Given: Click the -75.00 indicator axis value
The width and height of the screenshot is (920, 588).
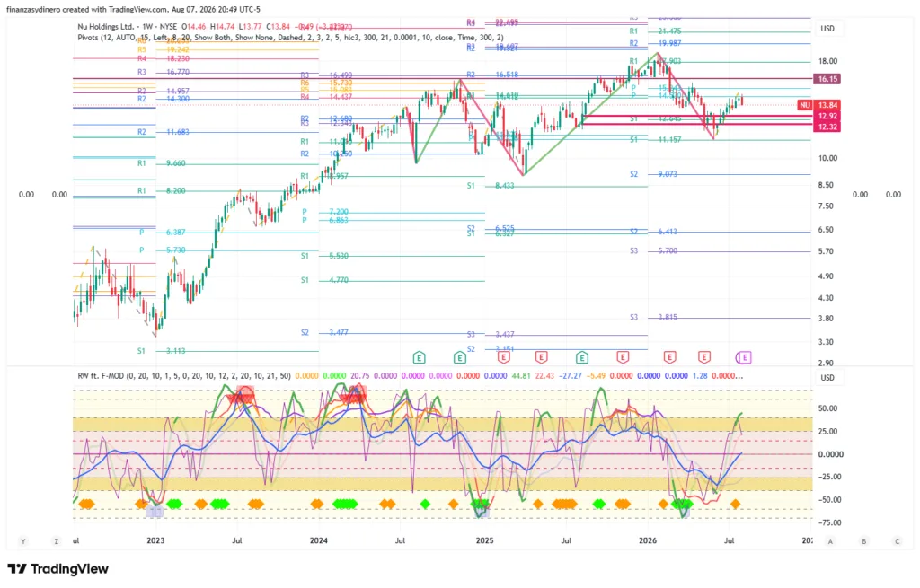Looking at the screenshot, I should pyautogui.click(x=829, y=523).
